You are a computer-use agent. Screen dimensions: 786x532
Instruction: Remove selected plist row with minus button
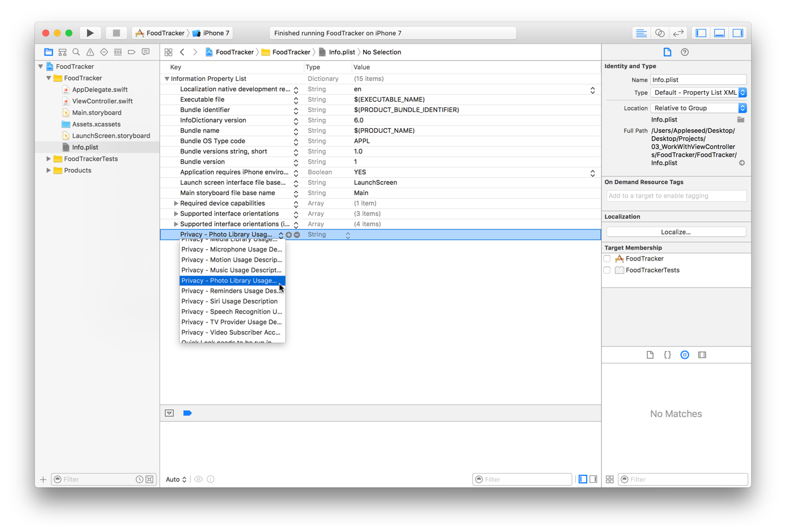point(297,235)
